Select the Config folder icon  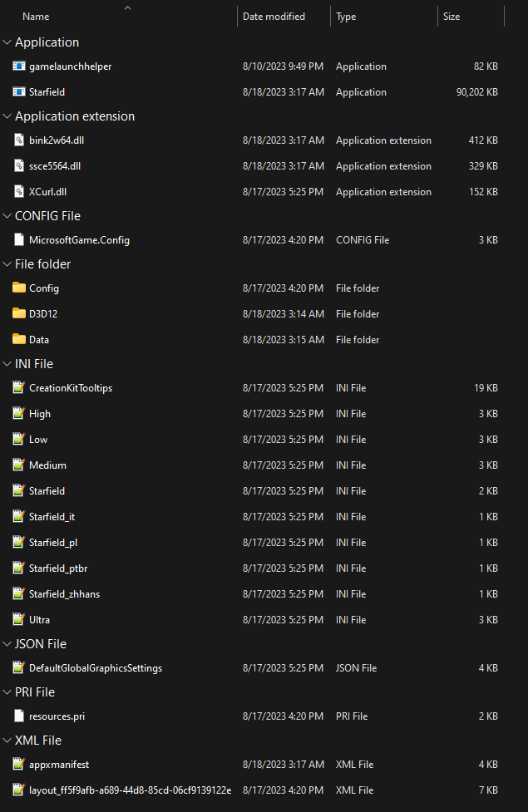pyautogui.click(x=18, y=288)
